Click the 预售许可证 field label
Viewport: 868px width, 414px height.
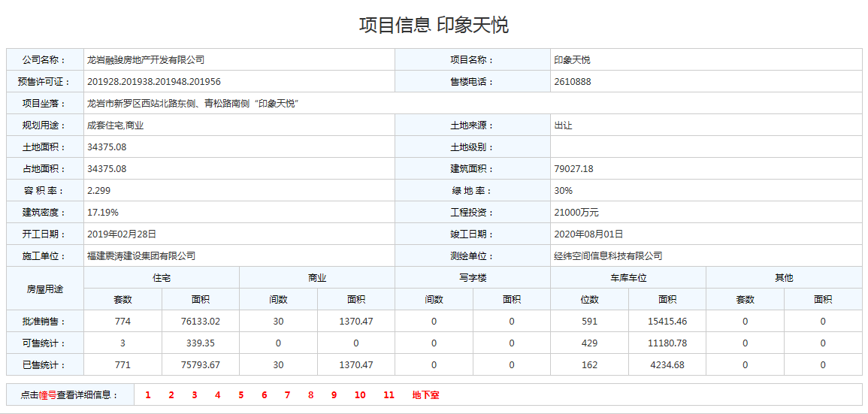pos(44,82)
